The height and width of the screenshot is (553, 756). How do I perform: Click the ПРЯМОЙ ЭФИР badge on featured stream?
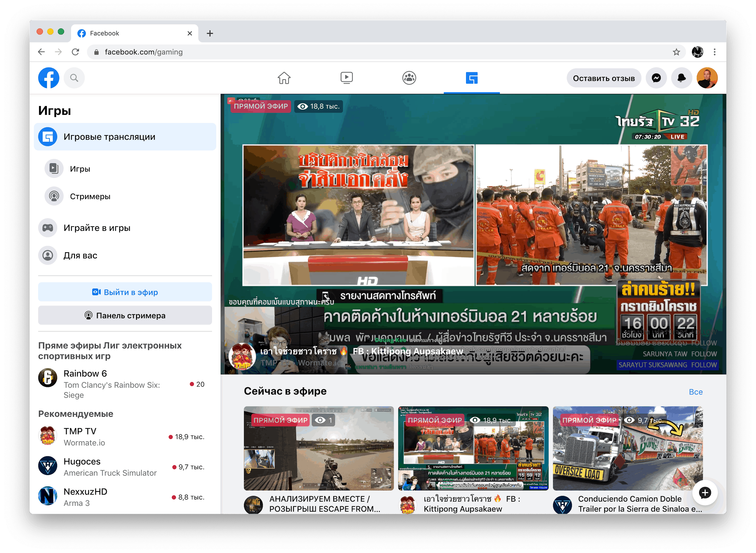coord(260,106)
